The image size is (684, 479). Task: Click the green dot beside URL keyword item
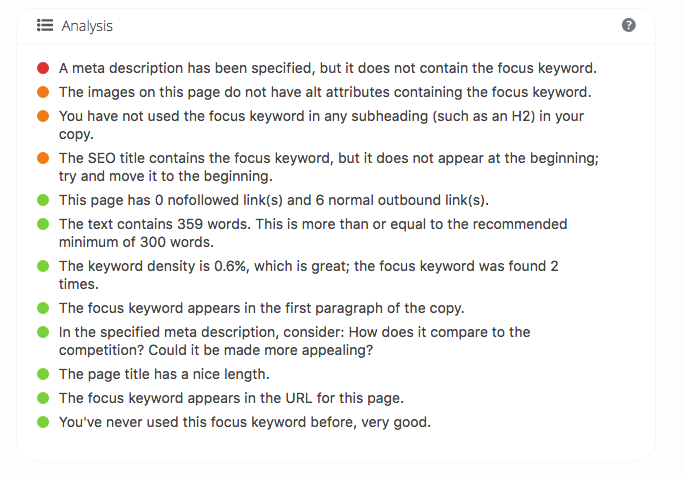click(43, 398)
